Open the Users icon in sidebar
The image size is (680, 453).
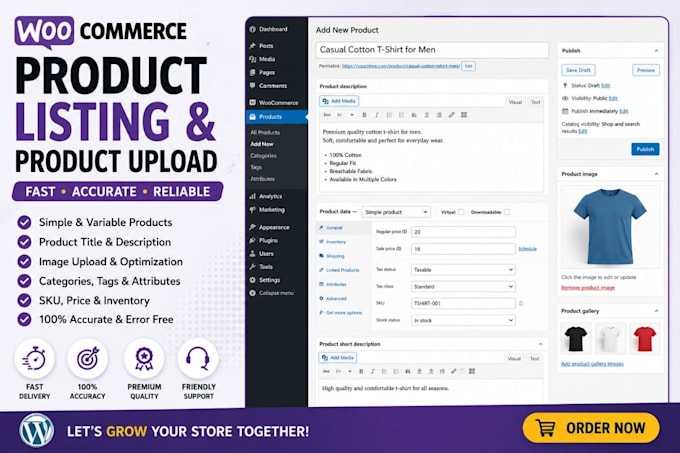(x=252, y=254)
